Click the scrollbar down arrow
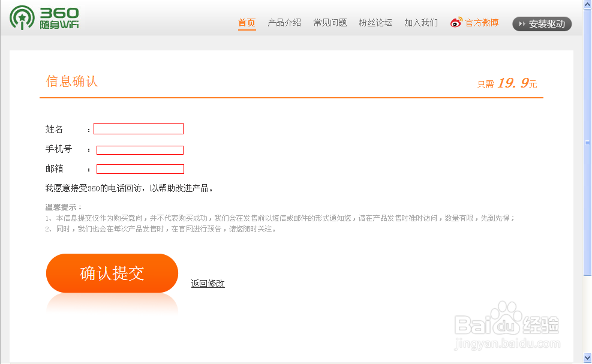 [587, 357]
